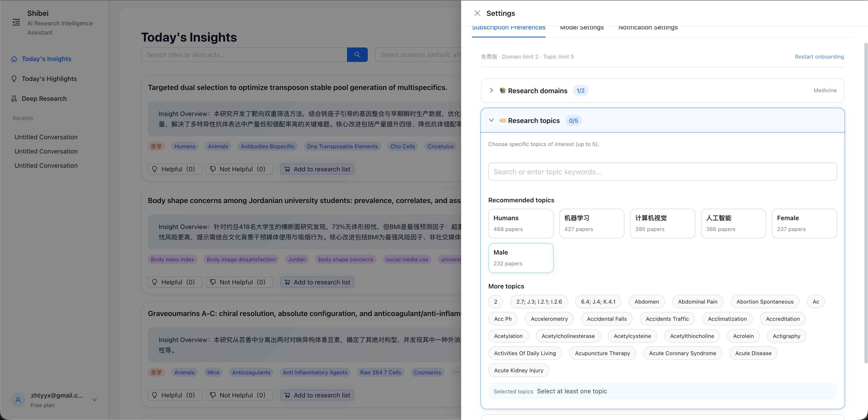Click the search magnifier button
The height and width of the screenshot is (420, 868).
[x=357, y=55]
